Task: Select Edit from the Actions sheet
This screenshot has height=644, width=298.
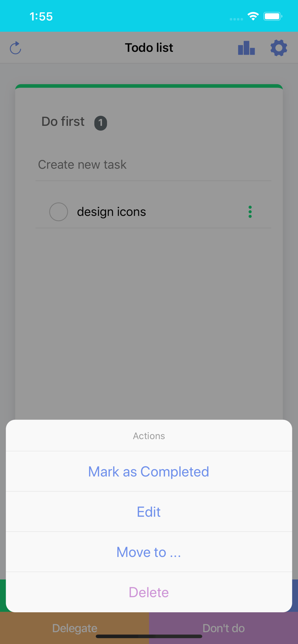Action: point(149,512)
